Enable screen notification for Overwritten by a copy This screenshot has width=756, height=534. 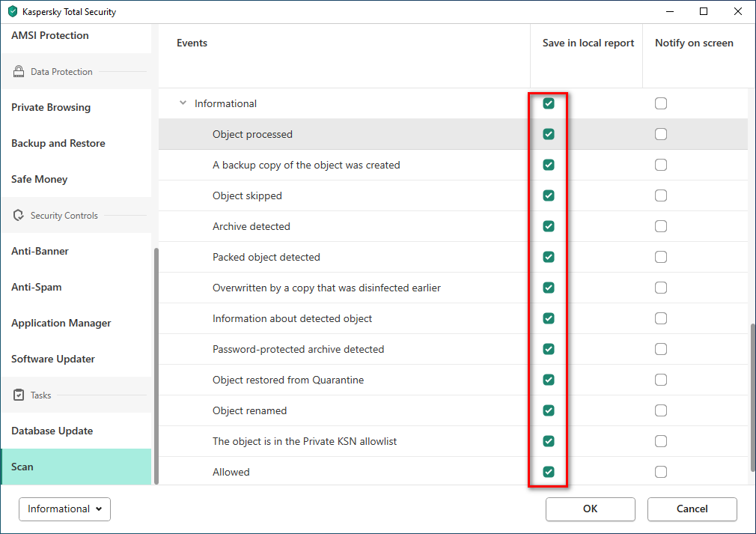[x=660, y=288]
